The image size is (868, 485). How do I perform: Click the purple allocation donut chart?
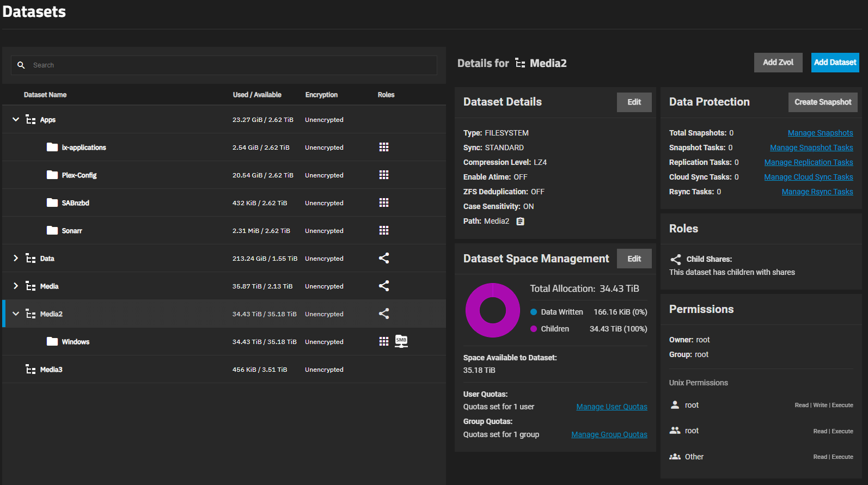tap(493, 310)
